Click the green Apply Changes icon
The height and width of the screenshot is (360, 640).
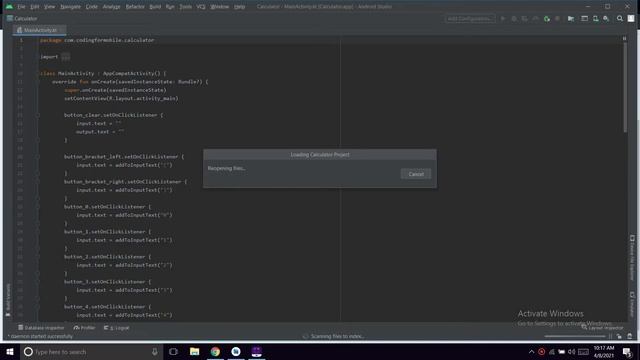click(x=547, y=19)
